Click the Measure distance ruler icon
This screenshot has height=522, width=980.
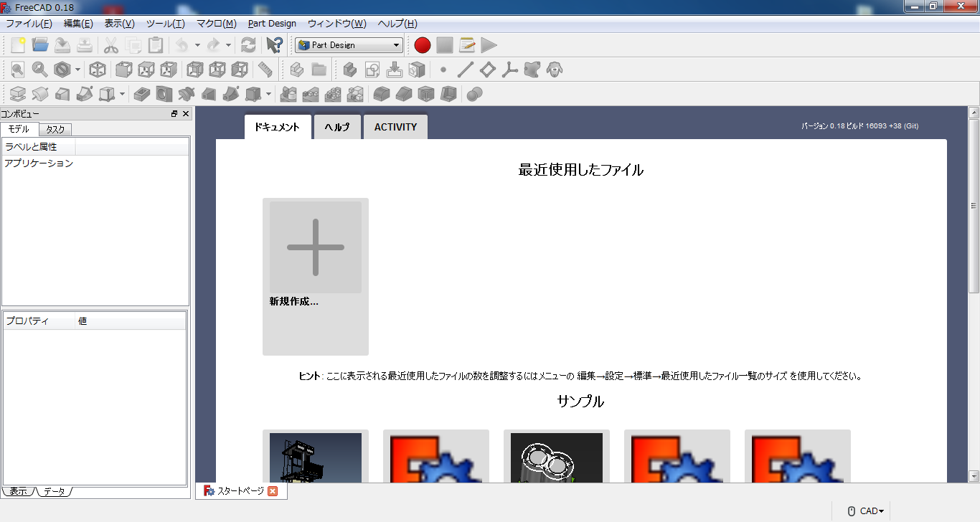265,70
